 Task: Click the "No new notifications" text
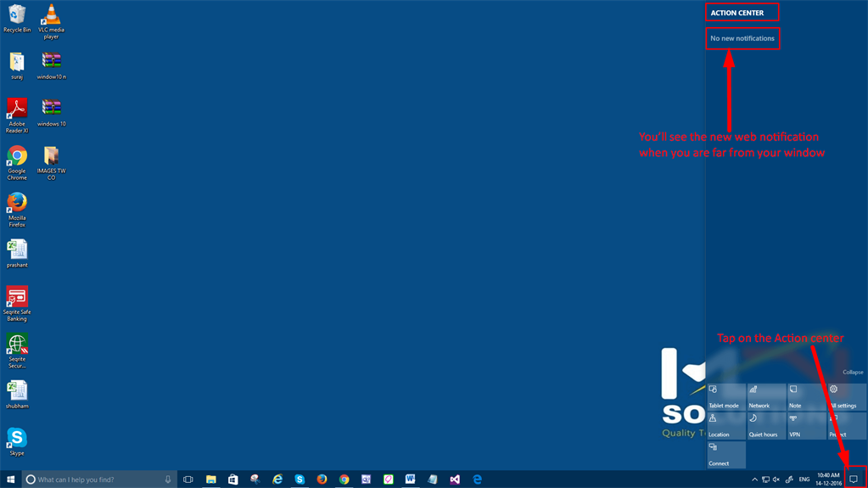tap(742, 38)
